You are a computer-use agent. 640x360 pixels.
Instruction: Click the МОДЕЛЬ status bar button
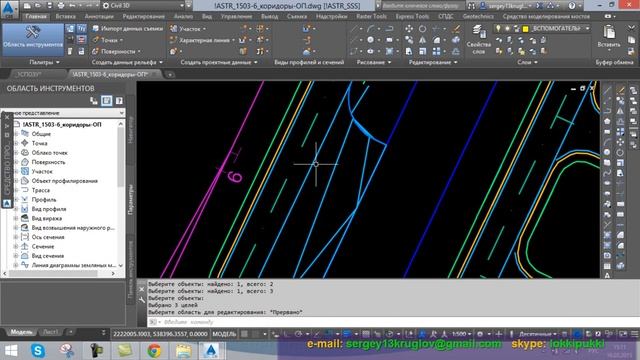click(224, 334)
